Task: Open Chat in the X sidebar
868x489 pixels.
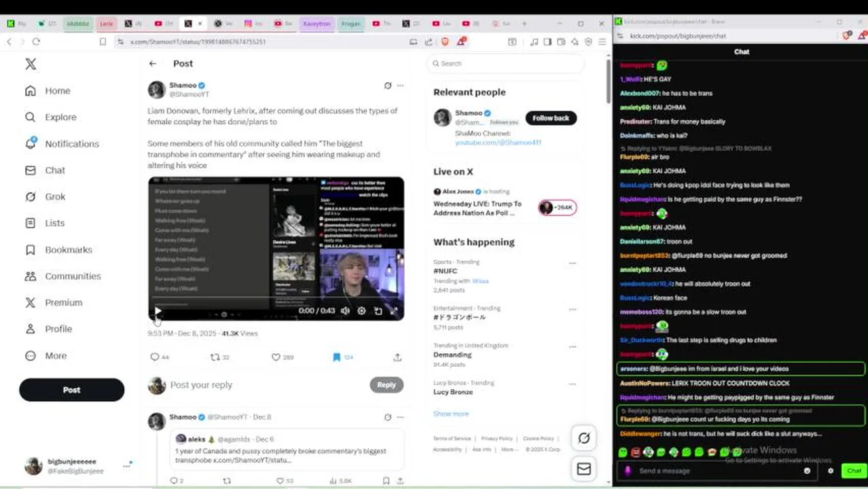Action: (45, 170)
